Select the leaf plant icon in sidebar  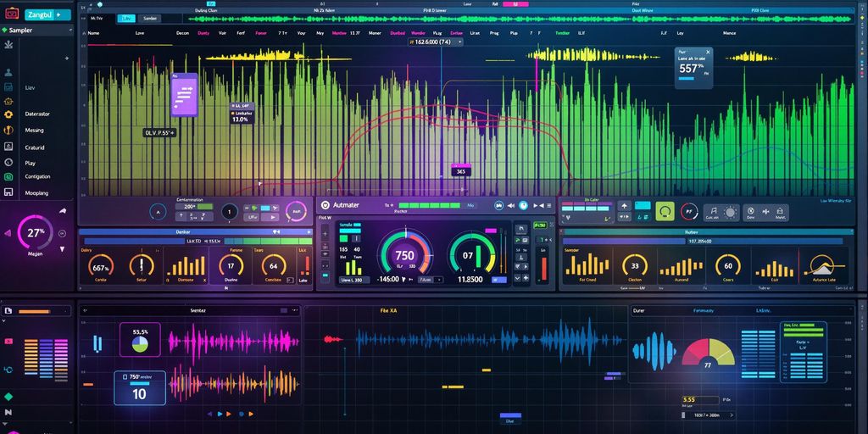tap(8, 45)
